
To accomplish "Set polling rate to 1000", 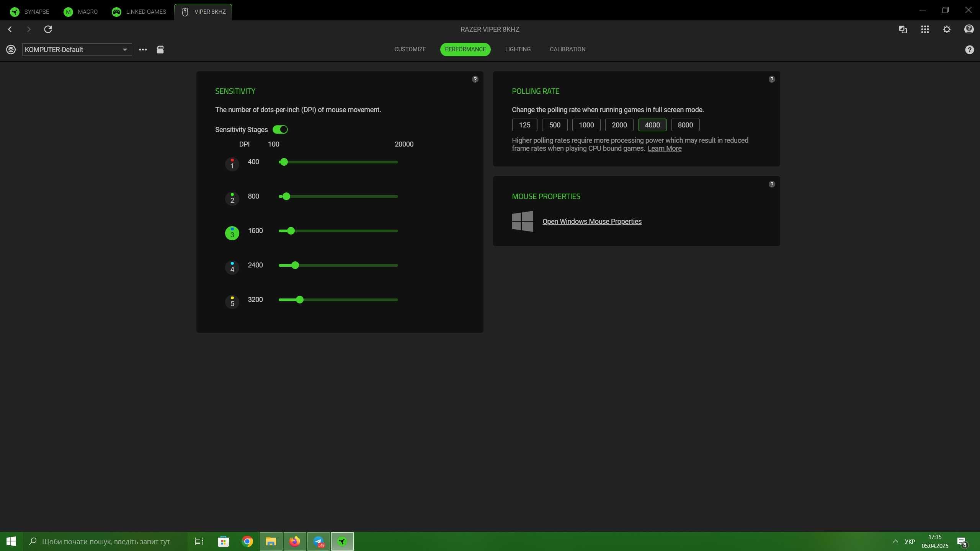I will pyautogui.click(x=586, y=125).
